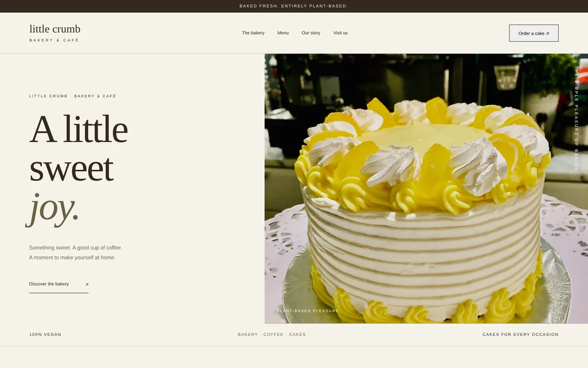Click the 'BAKERY & CAFÉ' tagline under logo
Viewport: 588px width, 368px height.
click(54, 40)
